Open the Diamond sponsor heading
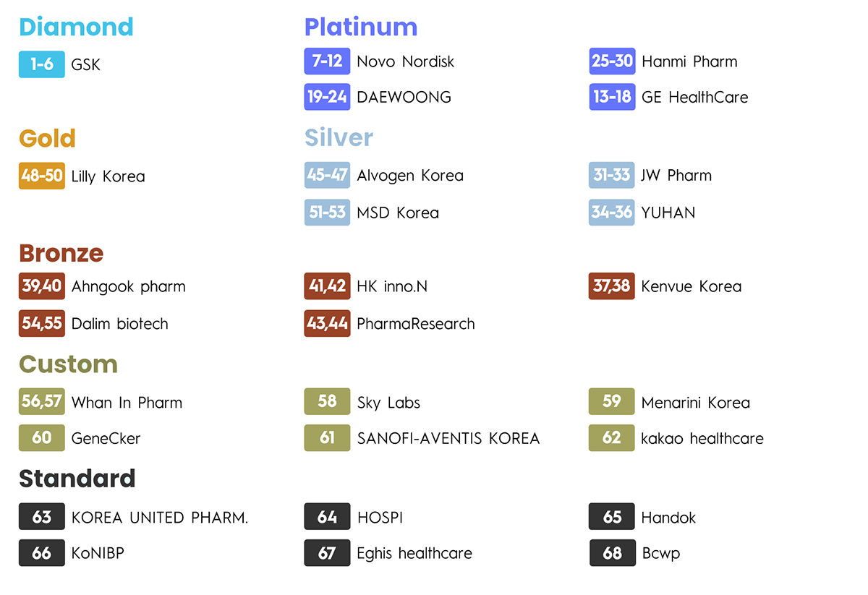Screen dimensions: 868x595 click(76, 27)
